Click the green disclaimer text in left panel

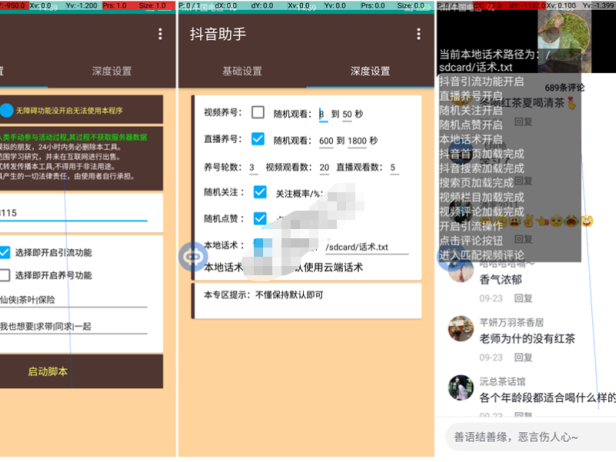click(73, 137)
